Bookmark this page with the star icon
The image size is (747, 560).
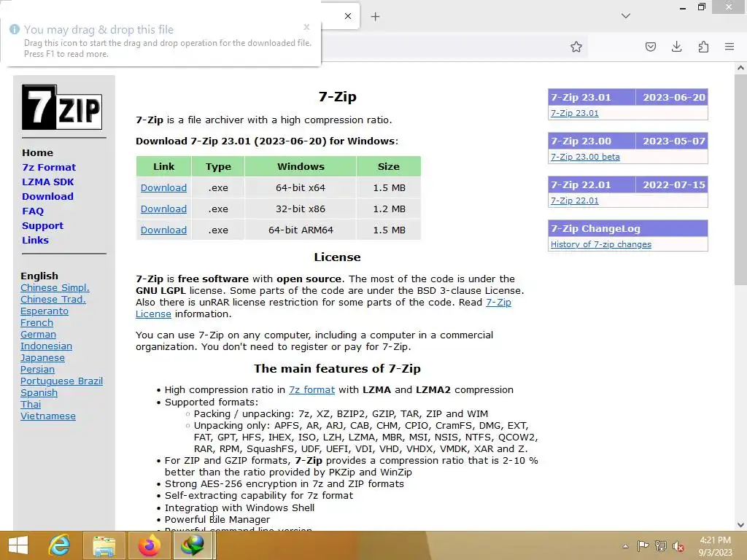click(x=576, y=47)
